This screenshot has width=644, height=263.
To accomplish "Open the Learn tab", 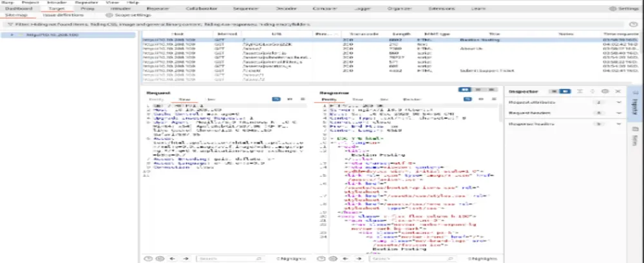I will [x=478, y=8].
